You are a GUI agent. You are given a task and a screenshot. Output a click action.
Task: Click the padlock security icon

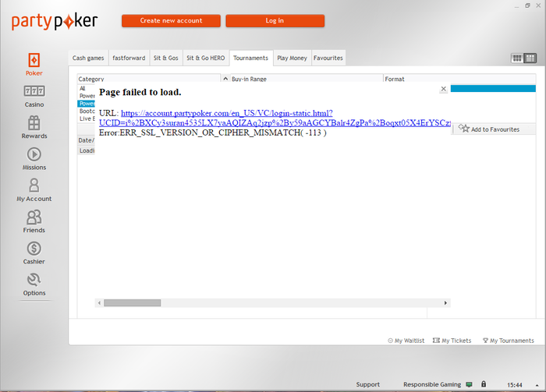pyautogui.click(x=484, y=384)
